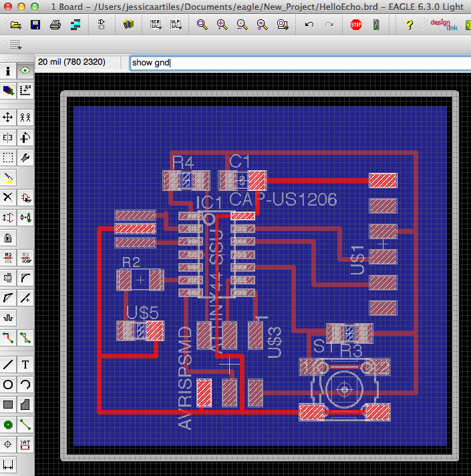Save the board with the floppy disk icon
The width and height of the screenshot is (471, 476).
pos(35,25)
